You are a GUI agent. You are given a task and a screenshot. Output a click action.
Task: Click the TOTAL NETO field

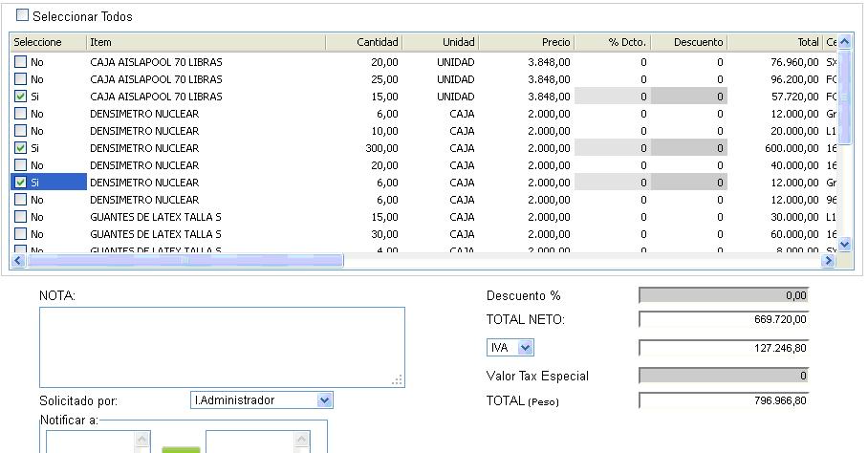(x=724, y=319)
